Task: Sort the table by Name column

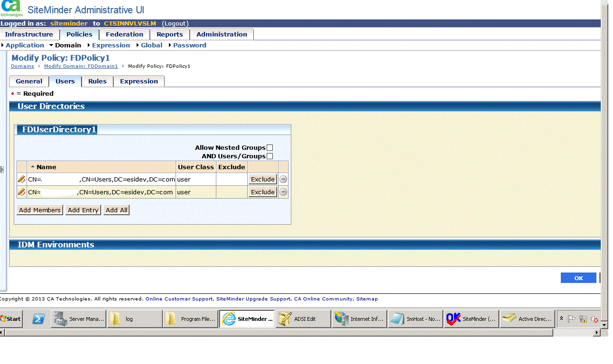Action: pos(46,167)
